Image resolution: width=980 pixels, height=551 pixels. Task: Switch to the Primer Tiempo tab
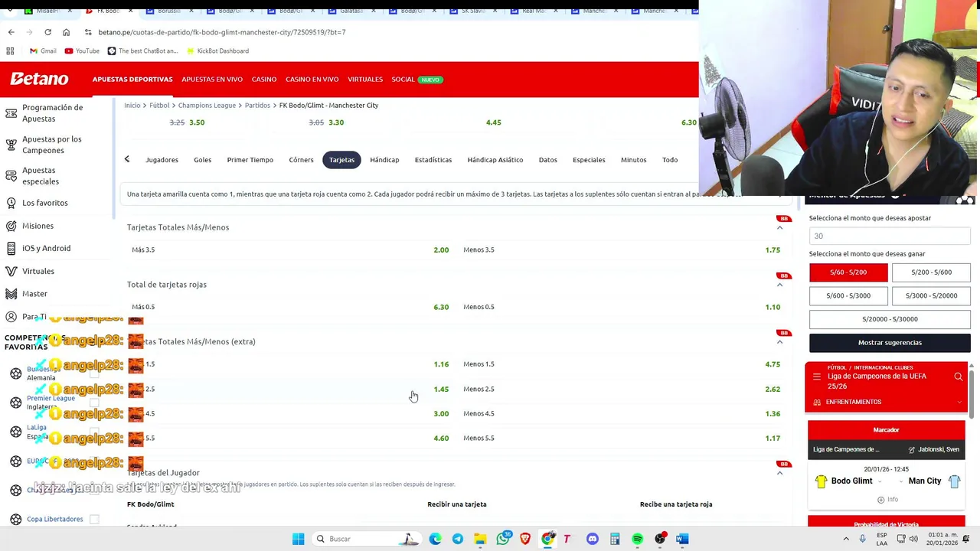tap(250, 160)
